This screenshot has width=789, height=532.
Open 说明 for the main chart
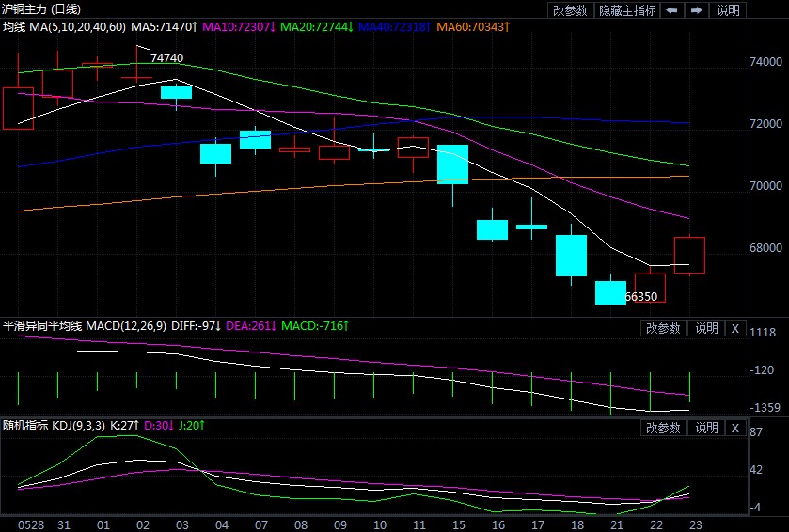[x=729, y=10]
